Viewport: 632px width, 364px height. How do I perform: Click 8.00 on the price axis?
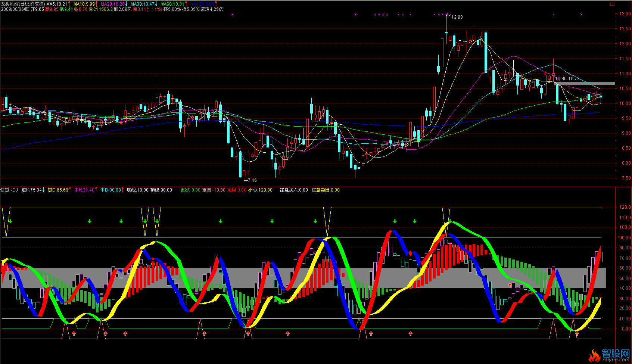click(626, 163)
